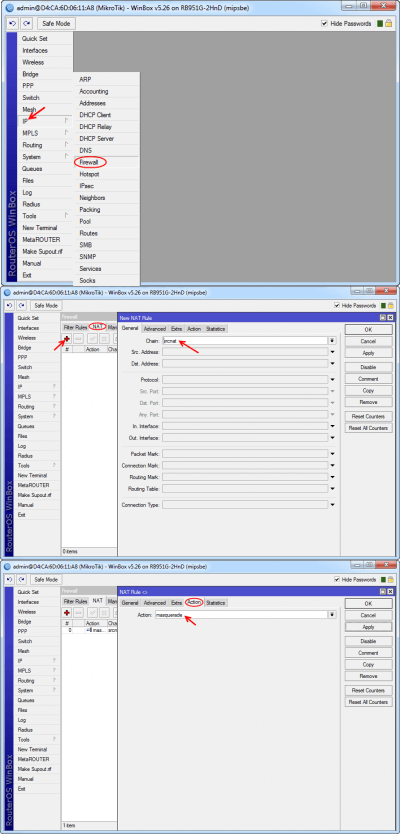Click the minus remove icon above the masquerade rule row
Image resolution: width=400 pixels, height=834 pixels.
78,613
